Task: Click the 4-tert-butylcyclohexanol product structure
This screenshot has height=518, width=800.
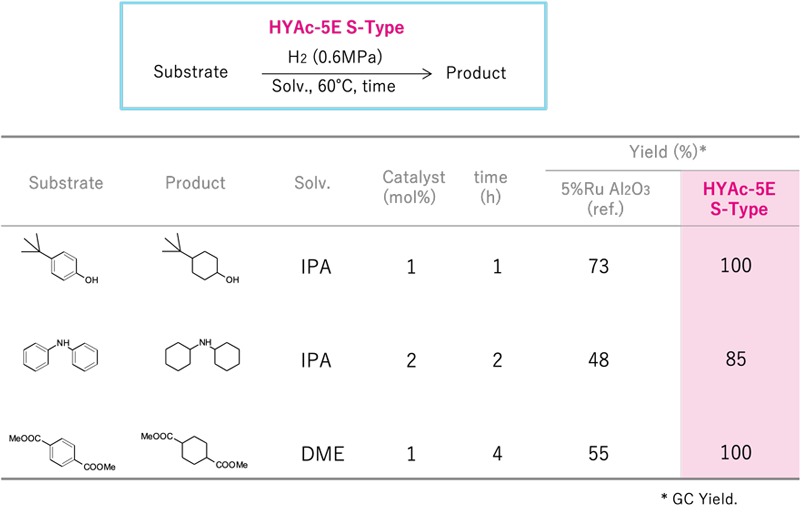Action: (x=201, y=259)
